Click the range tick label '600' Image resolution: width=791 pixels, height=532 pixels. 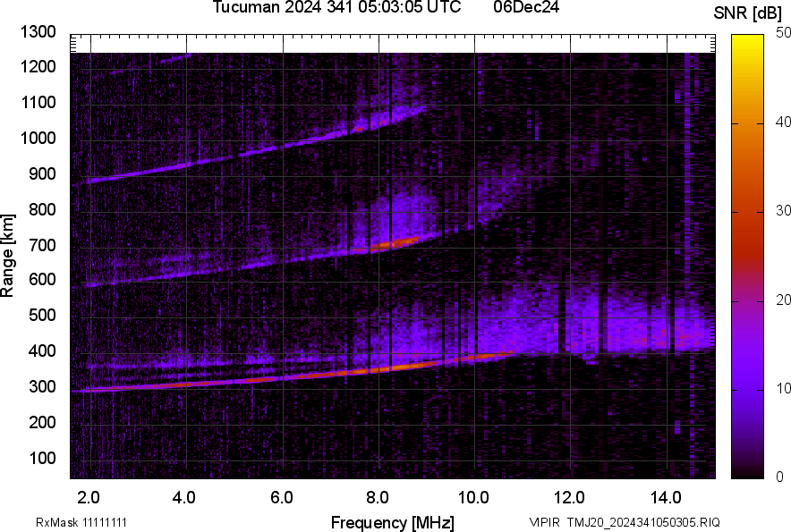coord(42,279)
